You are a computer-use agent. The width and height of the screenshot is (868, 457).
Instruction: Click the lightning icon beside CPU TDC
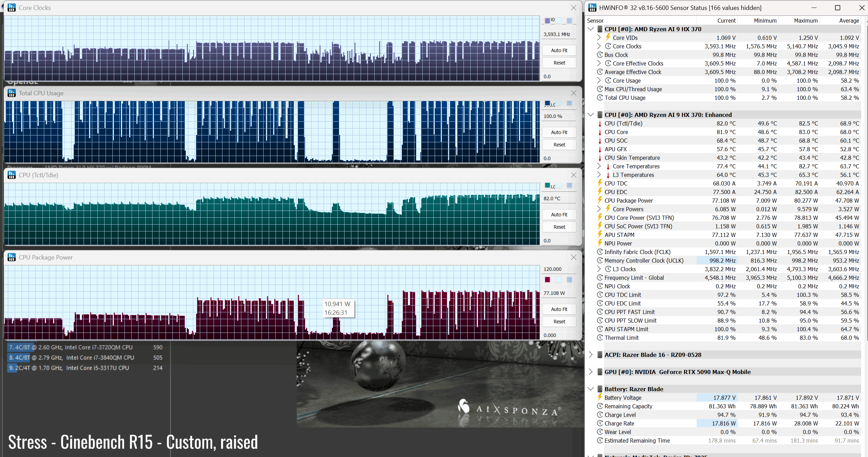(x=600, y=183)
